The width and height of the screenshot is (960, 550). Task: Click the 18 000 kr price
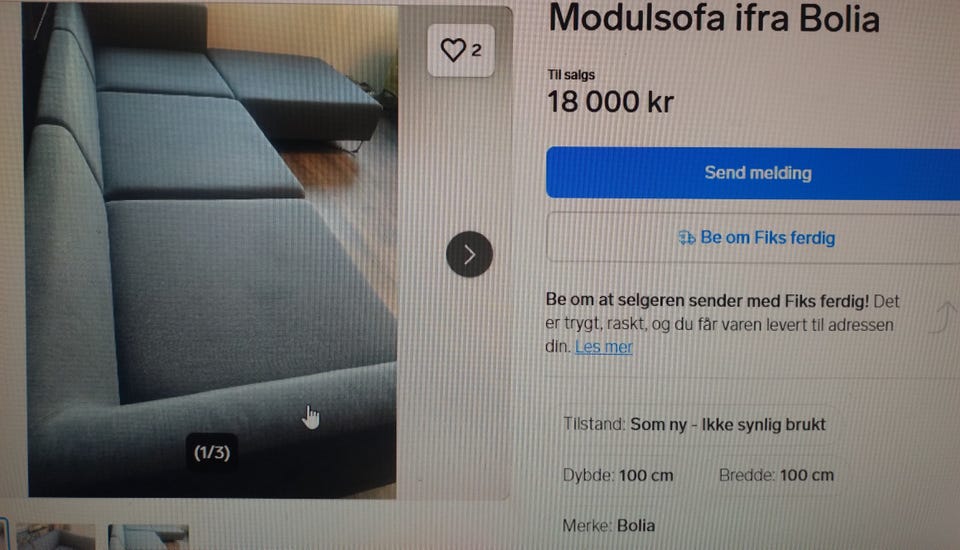click(610, 102)
